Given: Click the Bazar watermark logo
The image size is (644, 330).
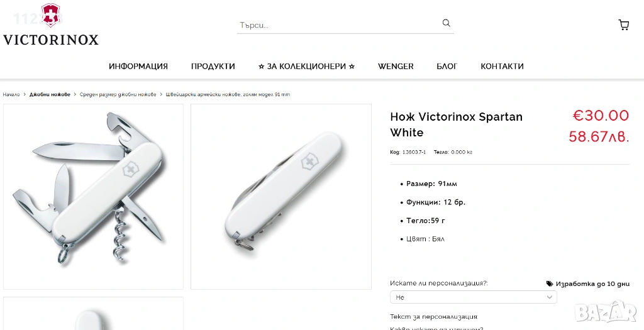Looking at the screenshot, I should pos(606,312).
